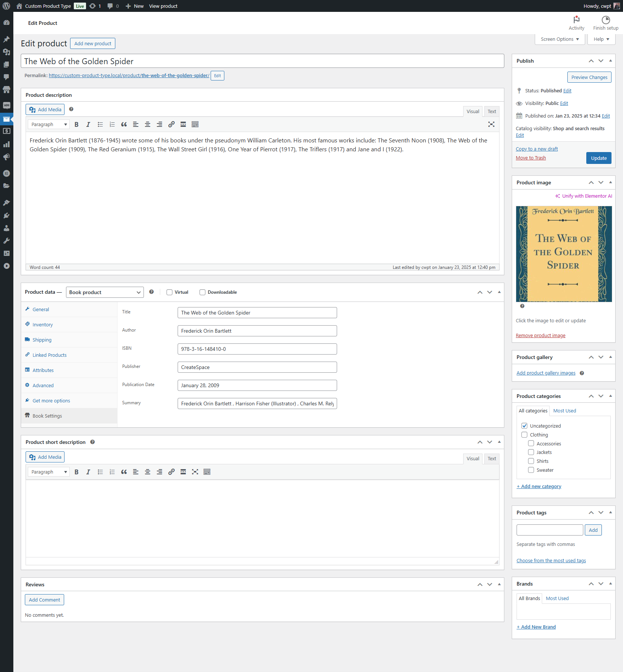Click Italic in the Product description toolbar
The image size is (623, 672).
point(88,125)
